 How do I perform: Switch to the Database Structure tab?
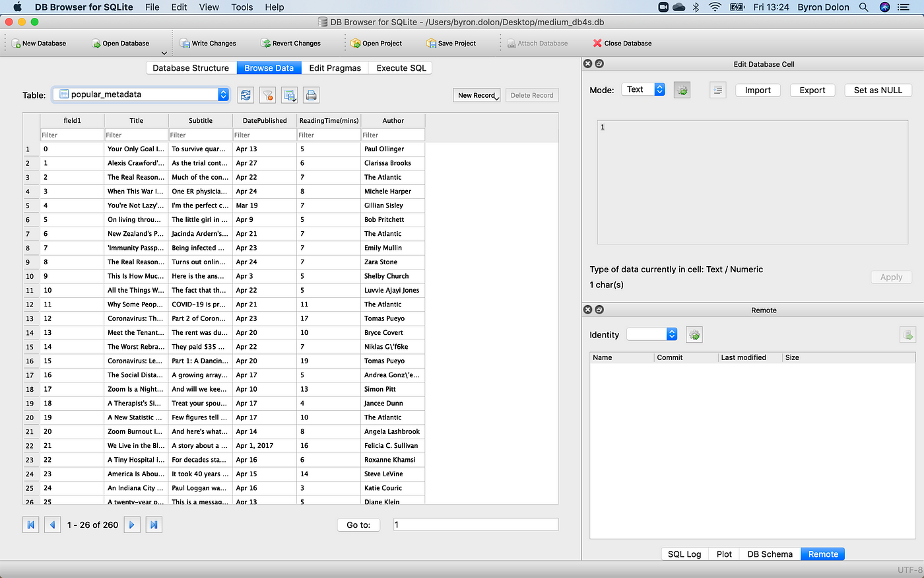[x=191, y=67]
